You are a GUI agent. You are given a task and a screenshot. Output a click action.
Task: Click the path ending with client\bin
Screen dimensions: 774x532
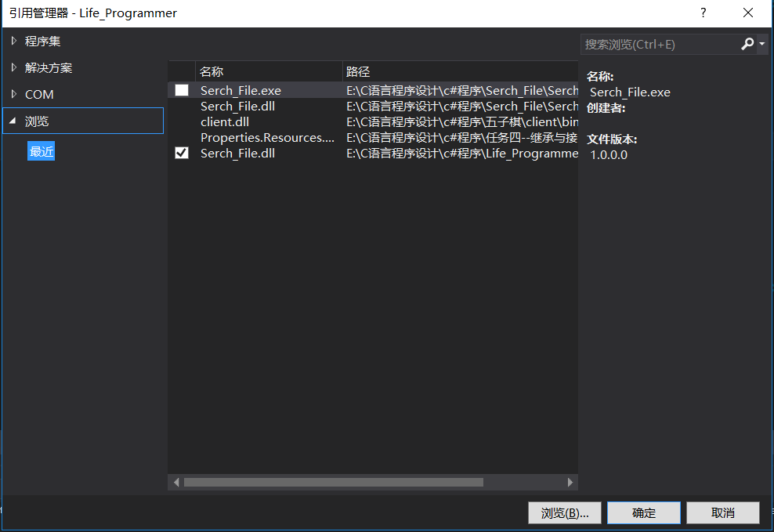pyautogui.click(x=462, y=122)
